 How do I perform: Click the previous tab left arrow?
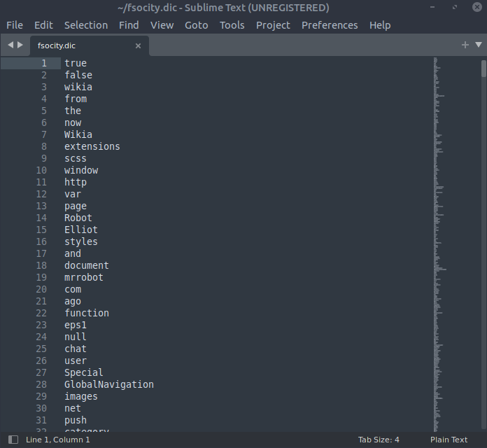pos(10,45)
